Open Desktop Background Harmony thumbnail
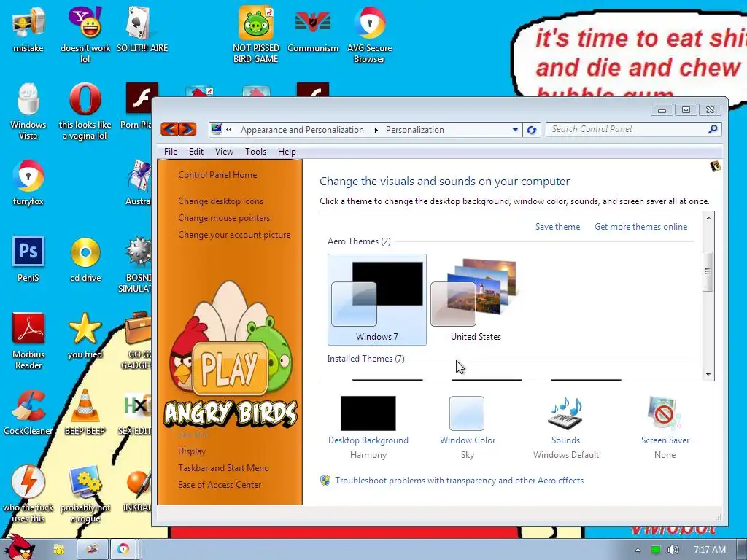Image resolution: width=747 pixels, height=560 pixels. pos(368,413)
